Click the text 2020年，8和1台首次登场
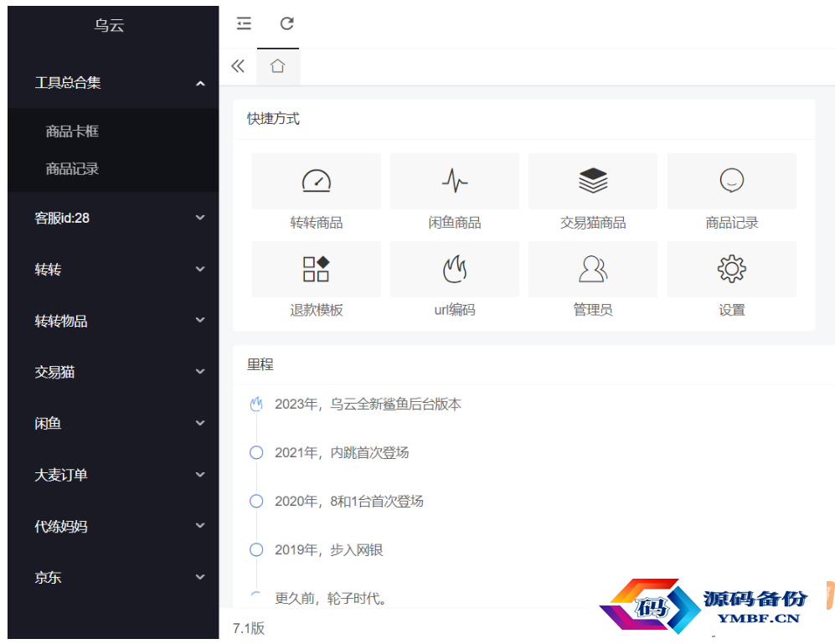The width and height of the screenshot is (835, 644). tap(348, 502)
